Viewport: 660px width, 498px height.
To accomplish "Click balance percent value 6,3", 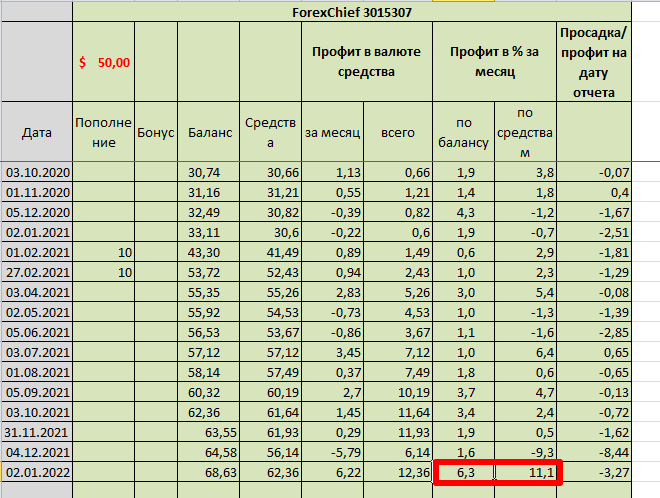I will [463, 472].
